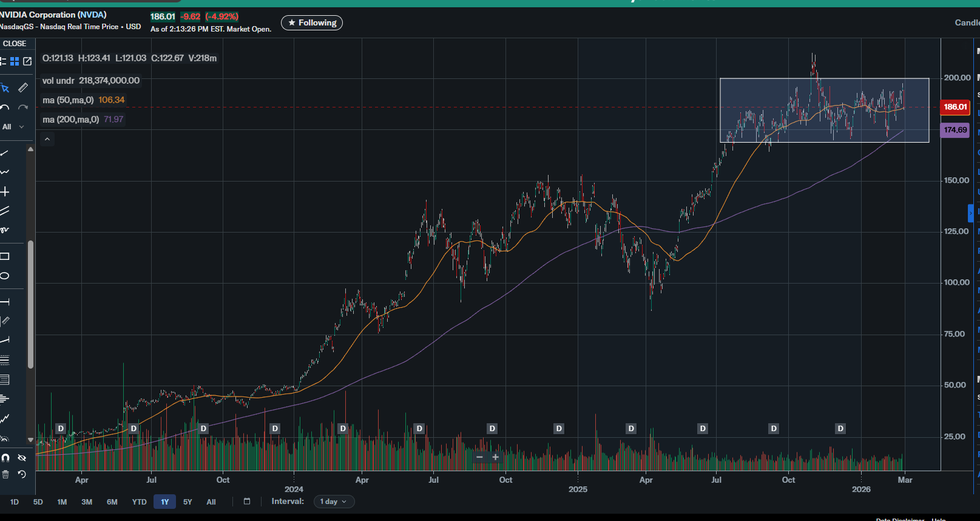The height and width of the screenshot is (521, 980).
Task: Select the ruler measure tool
Action: (x=23, y=88)
